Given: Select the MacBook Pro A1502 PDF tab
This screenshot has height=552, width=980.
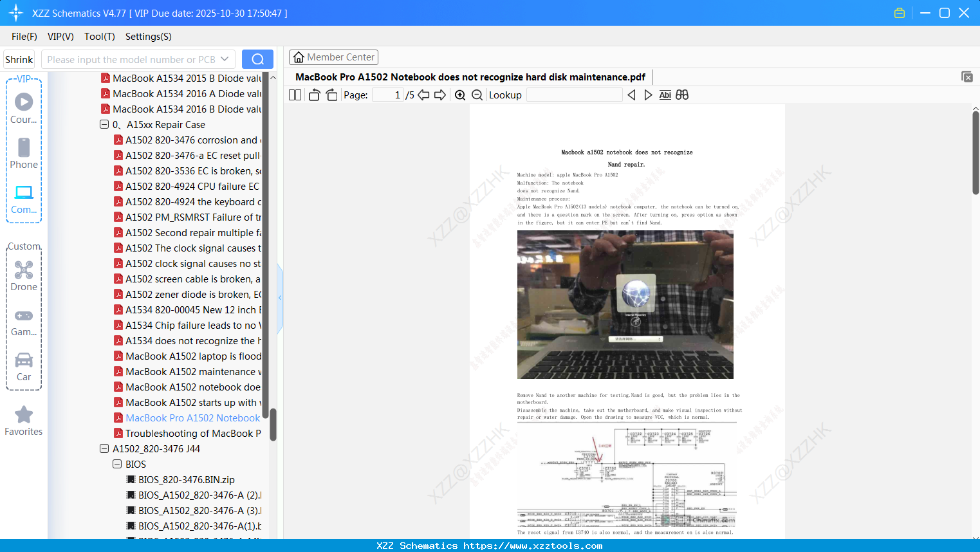Looking at the screenshot, I should pos(470,77).
